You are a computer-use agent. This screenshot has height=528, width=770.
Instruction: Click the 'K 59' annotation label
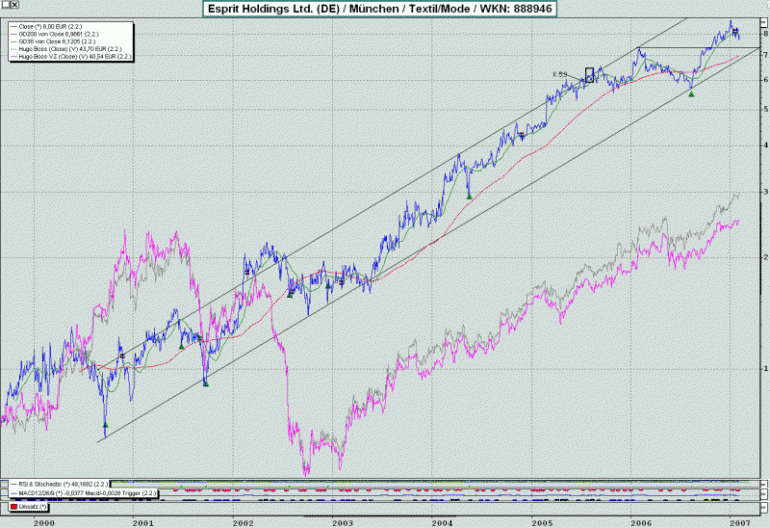(x=560, y=75)
